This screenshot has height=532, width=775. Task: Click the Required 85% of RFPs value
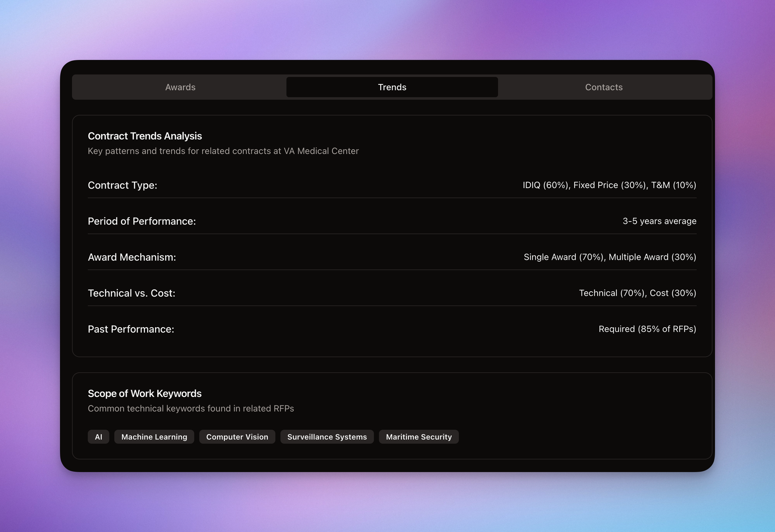(647, 329)
